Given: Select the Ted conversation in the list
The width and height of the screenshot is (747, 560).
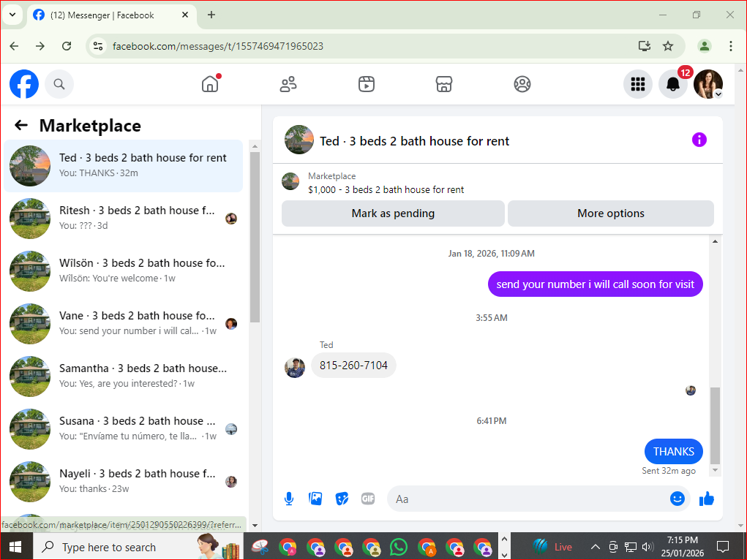Looking at the screenshot, I should [124, 166].
